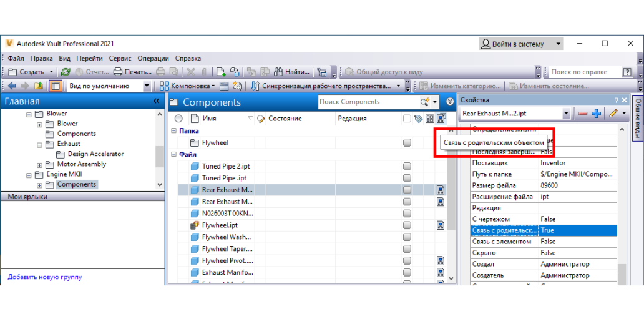Click the new file with plus icon

(221, 72)
